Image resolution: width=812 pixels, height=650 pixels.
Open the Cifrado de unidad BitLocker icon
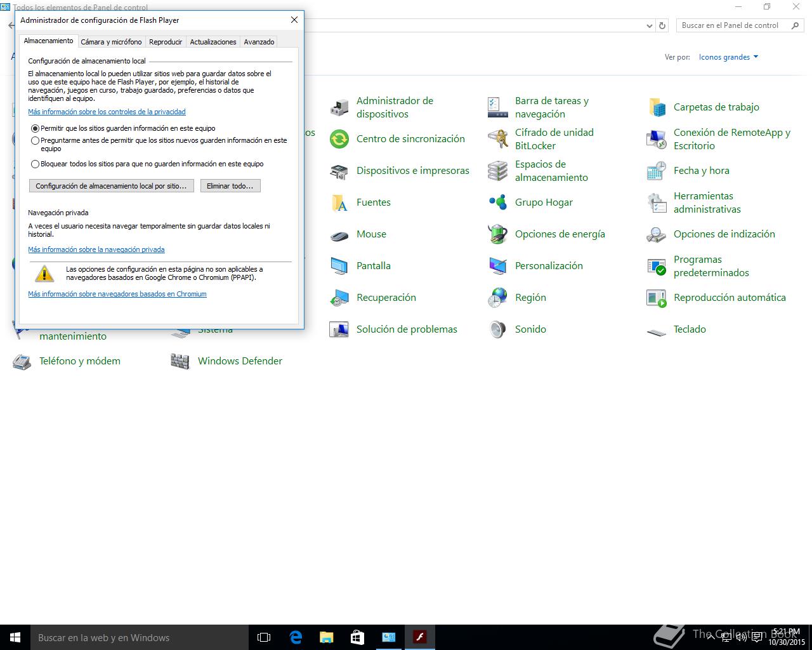tap(498, 139)
